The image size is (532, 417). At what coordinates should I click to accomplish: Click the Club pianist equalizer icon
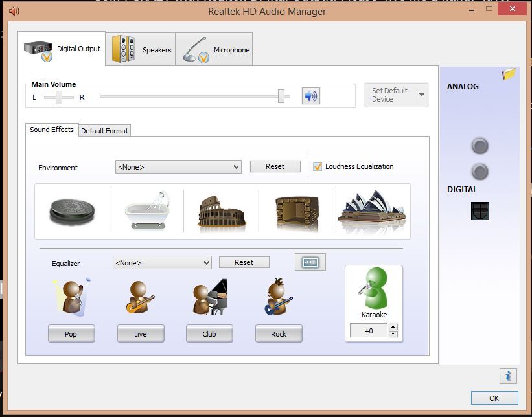(210, 297)
